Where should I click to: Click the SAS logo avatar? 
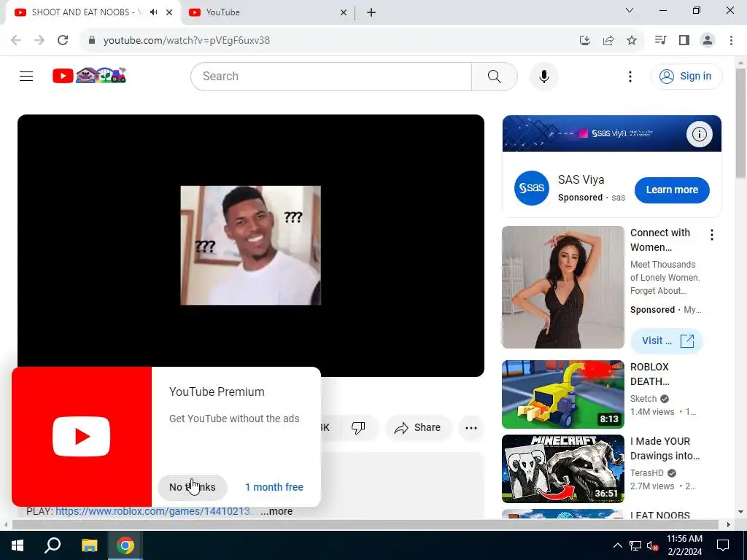click(531, 188)
